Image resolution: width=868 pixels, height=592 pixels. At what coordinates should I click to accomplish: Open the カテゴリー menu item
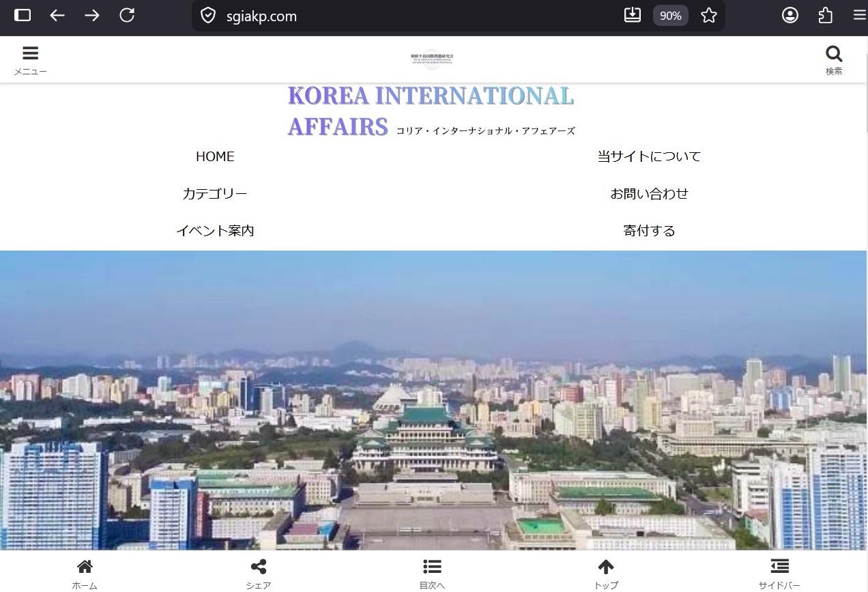[x=215, y=194]
